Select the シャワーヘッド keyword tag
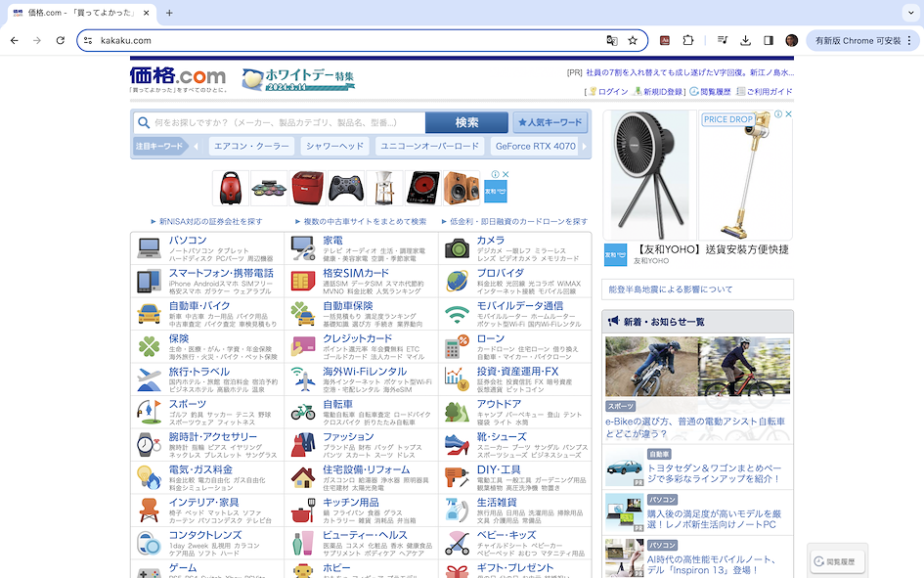The width and height of the screenshot is (924, 578). (x=334, y=146)
